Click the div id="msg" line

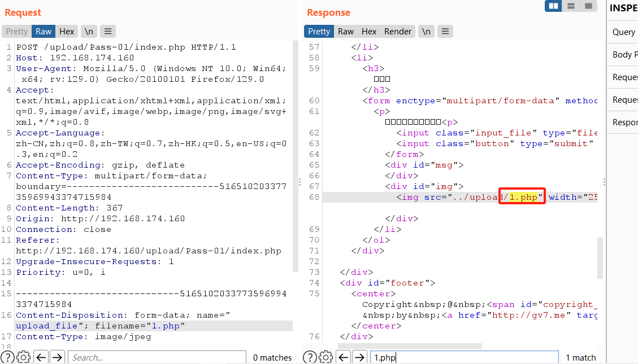pyautogui.click(x=424, y=165)
